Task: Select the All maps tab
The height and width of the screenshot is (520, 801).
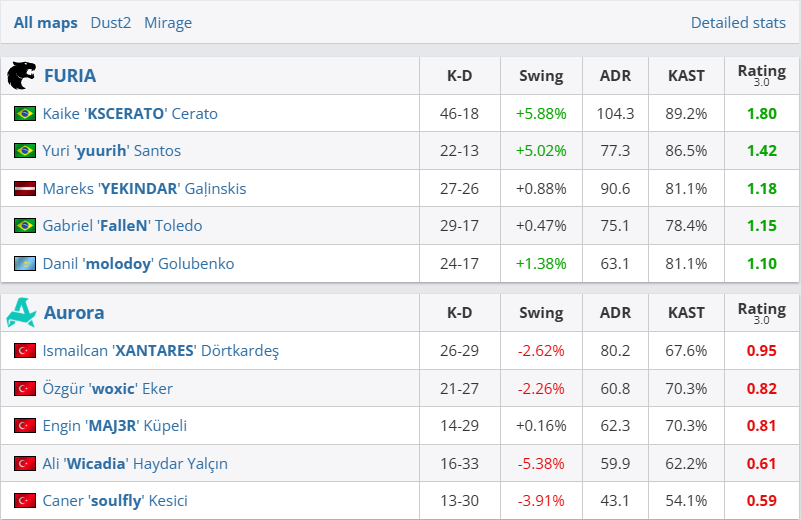Action: (x=46, y=22)
